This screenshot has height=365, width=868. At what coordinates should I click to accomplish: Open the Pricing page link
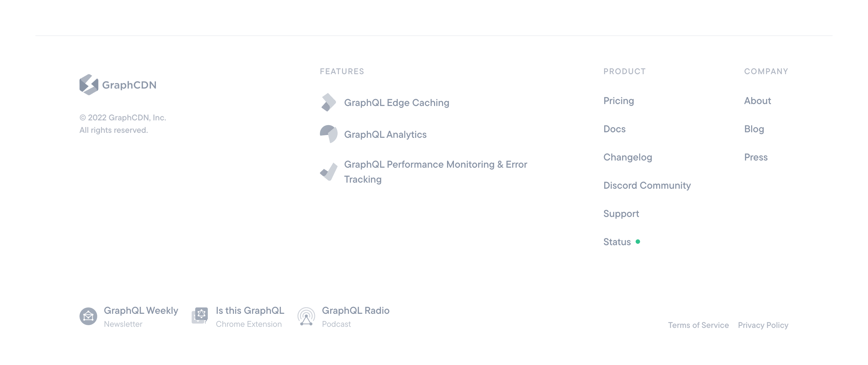pyautogui.click(x=618, y=101)
